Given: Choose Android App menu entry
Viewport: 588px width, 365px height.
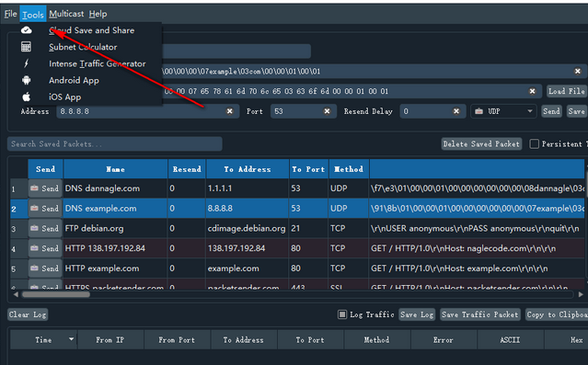Looking at the screenshot, I should (x=74, y=80).
